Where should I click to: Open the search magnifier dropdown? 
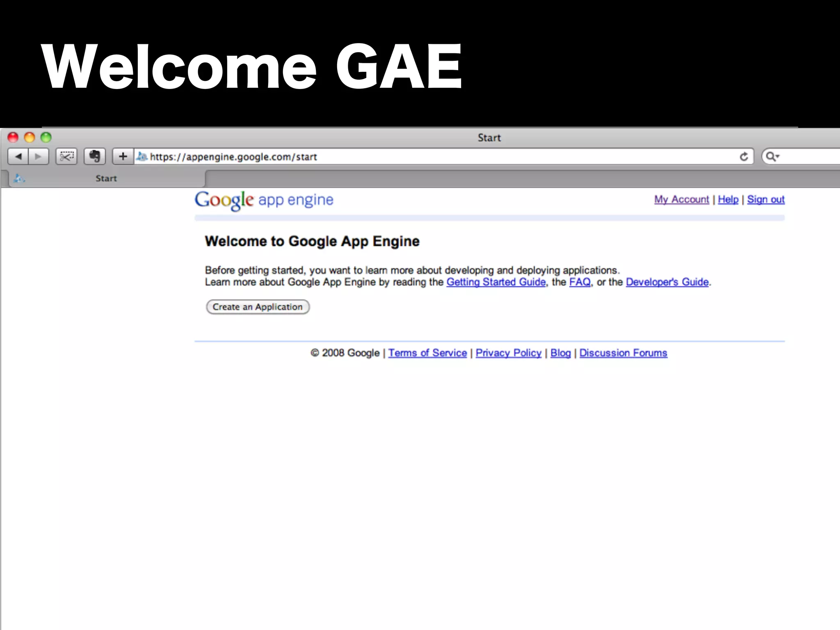point(773,157)
